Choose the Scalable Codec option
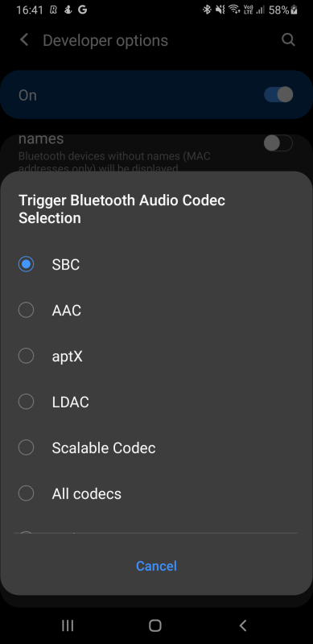 [156, 448]
